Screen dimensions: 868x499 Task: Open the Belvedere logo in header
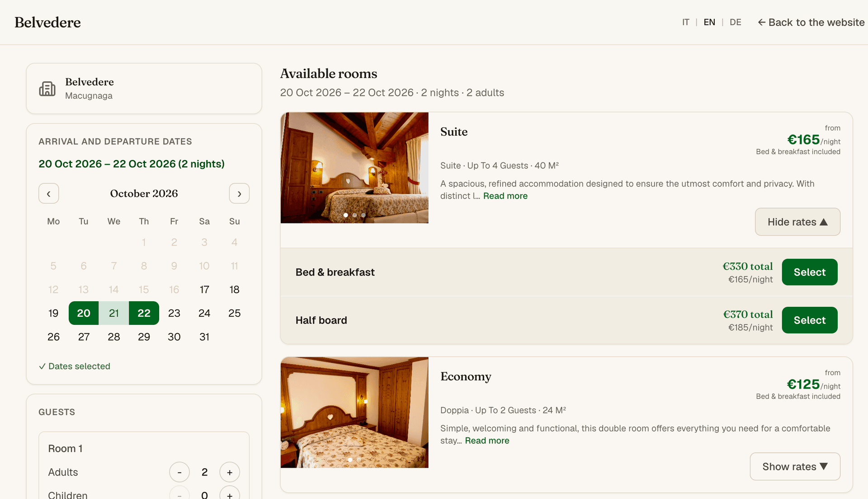coord(47,22)
